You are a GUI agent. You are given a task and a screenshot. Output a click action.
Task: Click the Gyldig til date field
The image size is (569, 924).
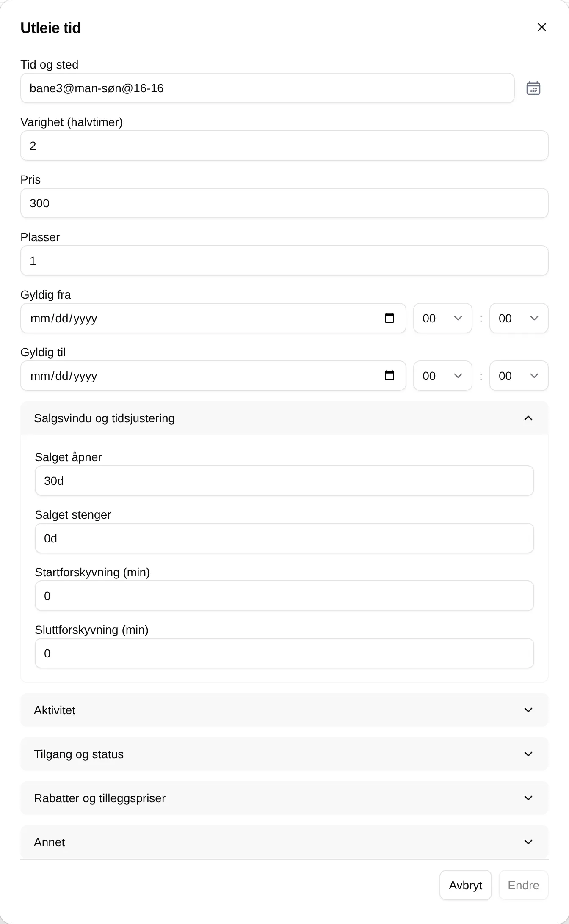(213, 376)
